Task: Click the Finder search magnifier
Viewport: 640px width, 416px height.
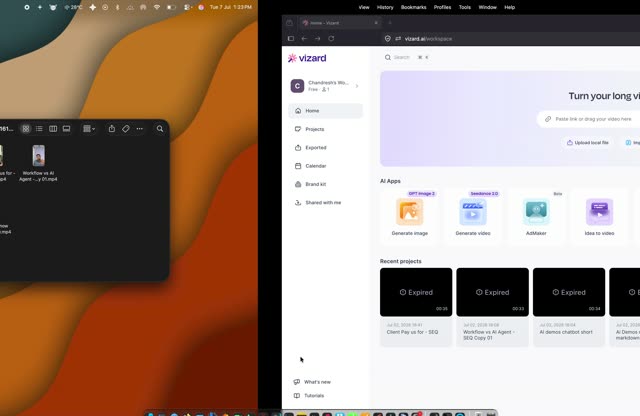Action: (160, 129)
